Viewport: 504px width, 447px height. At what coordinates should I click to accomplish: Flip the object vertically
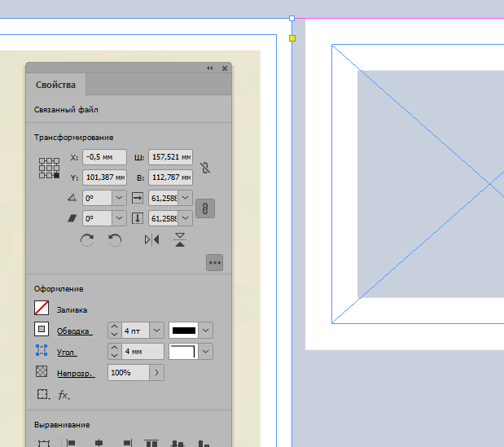click(180, 240)
